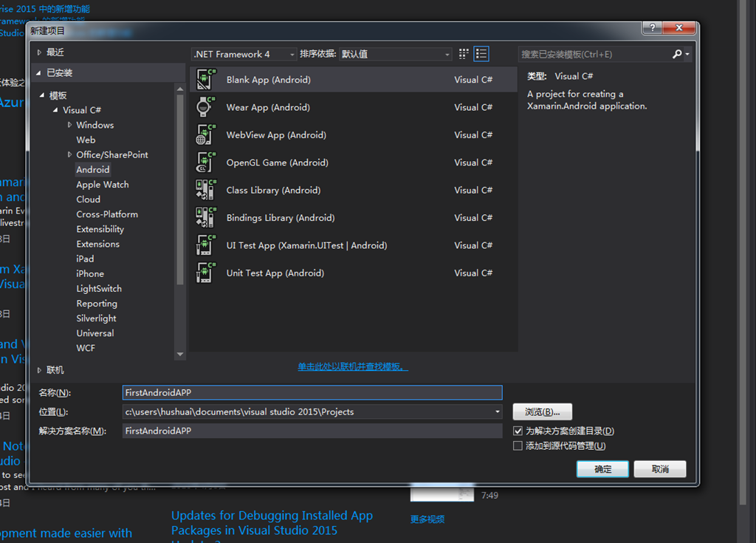The height and width of the screenshot is (543, 756).
Task: Open the .NET Framework 4 dropdown
Action: click(244, 54)
